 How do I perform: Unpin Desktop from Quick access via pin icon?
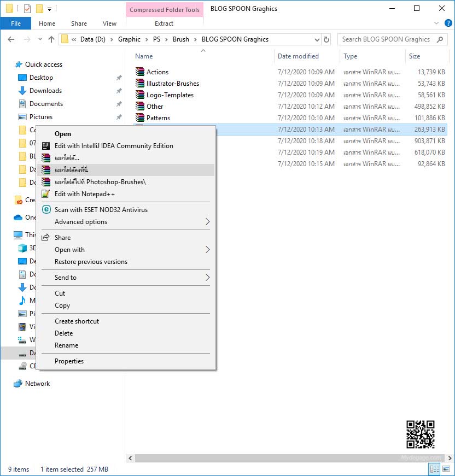click(119, 78)
